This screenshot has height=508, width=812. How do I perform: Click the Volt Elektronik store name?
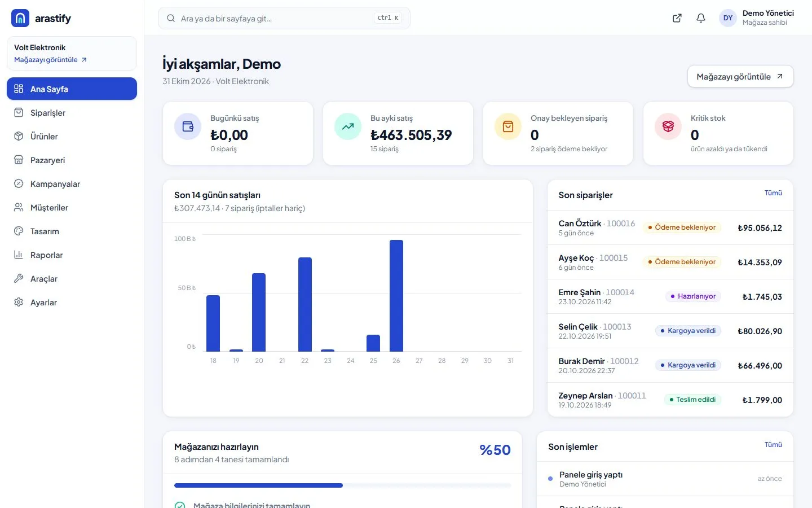coord(39,47)
